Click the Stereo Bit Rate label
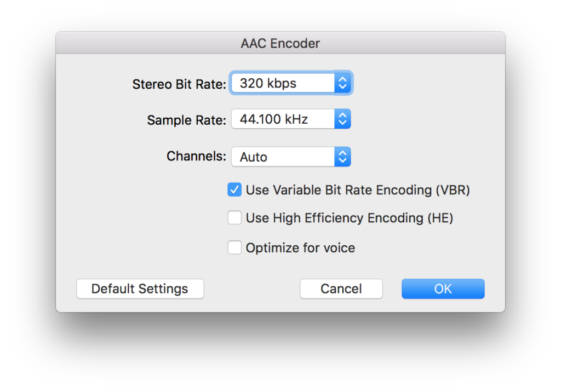Screen dimensions: 561x392 179,84
